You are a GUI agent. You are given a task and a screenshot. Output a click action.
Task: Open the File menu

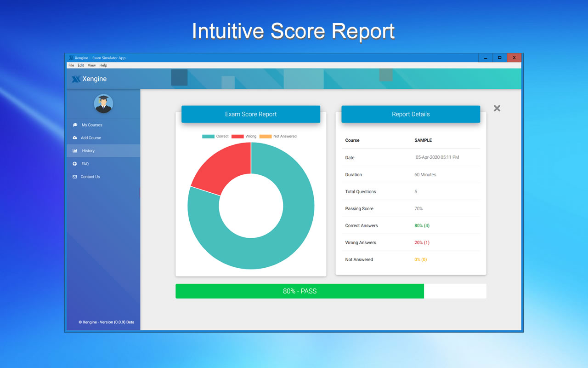71,65
